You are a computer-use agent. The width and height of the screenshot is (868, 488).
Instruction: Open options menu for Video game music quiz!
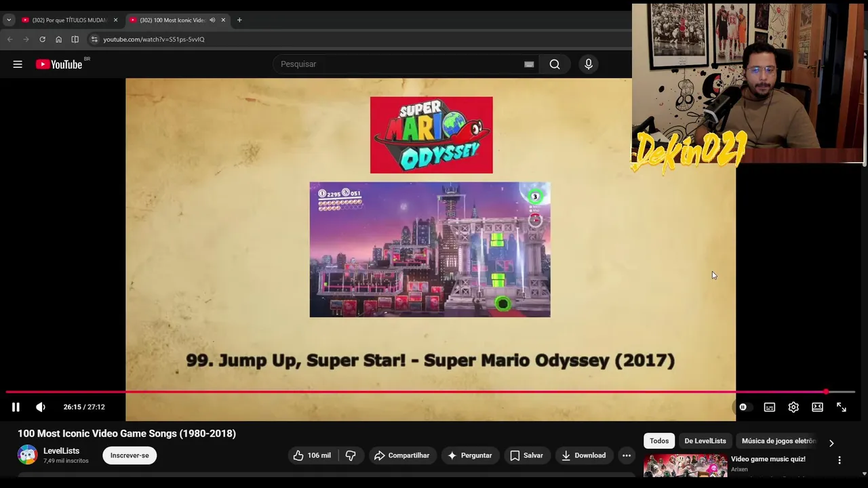[840, 460]
